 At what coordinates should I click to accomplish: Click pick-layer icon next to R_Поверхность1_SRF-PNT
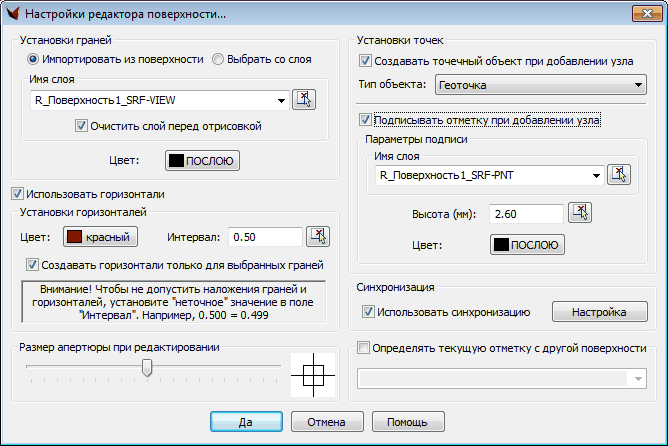(x=620, y=174)
